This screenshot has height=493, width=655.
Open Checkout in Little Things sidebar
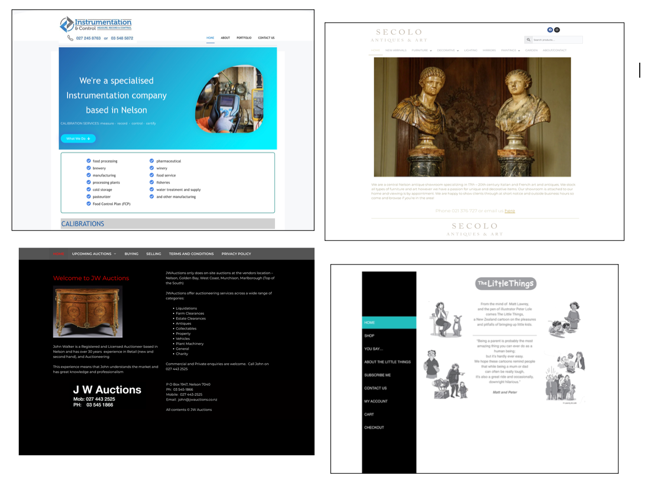(x=374, y=427)
